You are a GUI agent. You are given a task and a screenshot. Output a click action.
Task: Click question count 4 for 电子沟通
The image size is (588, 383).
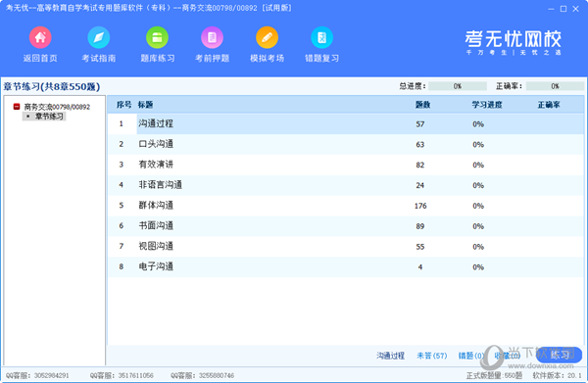click(x=420, y=267)
